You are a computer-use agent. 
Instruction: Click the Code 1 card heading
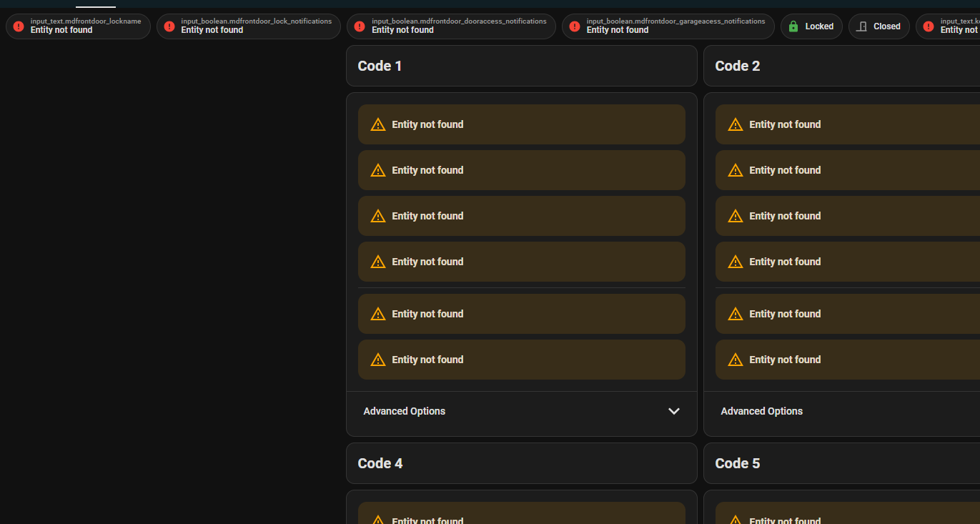(380, 66)
